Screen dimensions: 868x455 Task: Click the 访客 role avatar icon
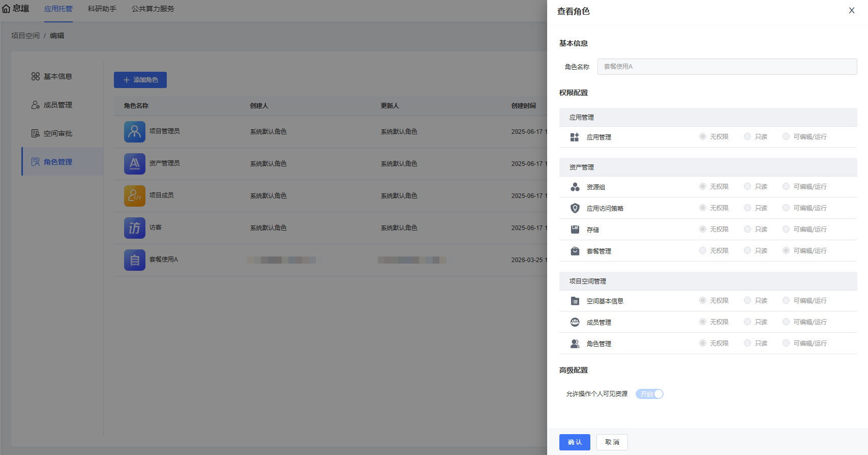[x=134, y=228]
